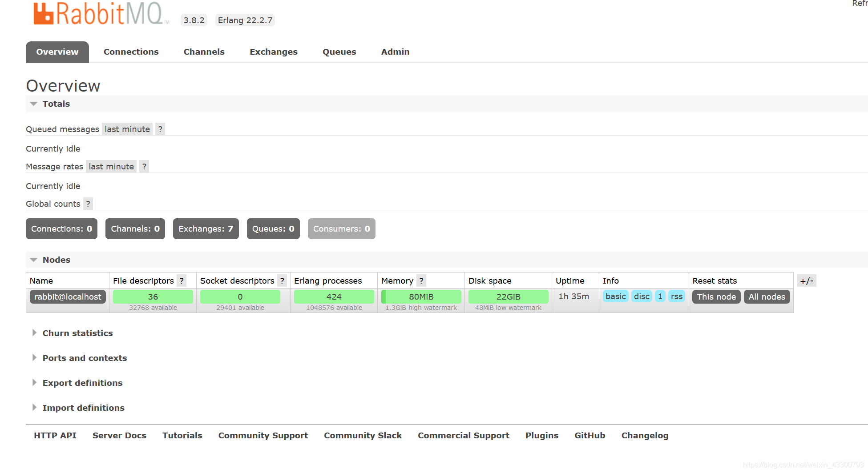Image resolution: width=868 pixels, height=473 pixels.
Task: Open help for Global counts
Action: tap(88, 204)
